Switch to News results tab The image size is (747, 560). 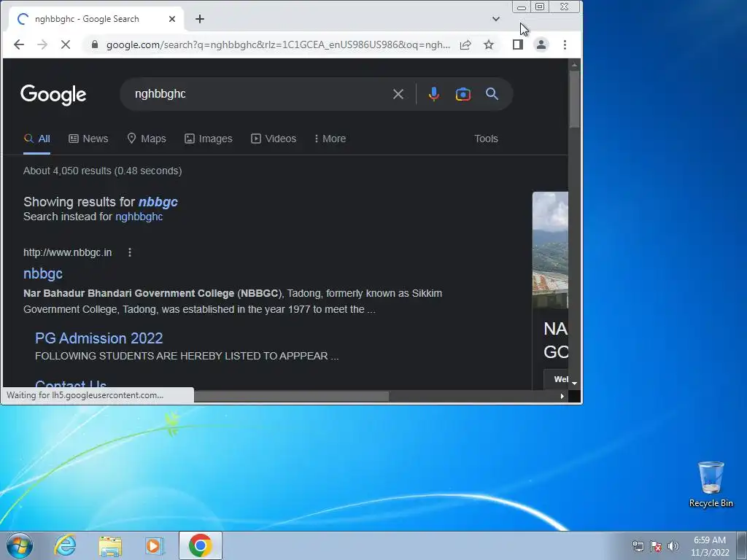click(88, 139)
